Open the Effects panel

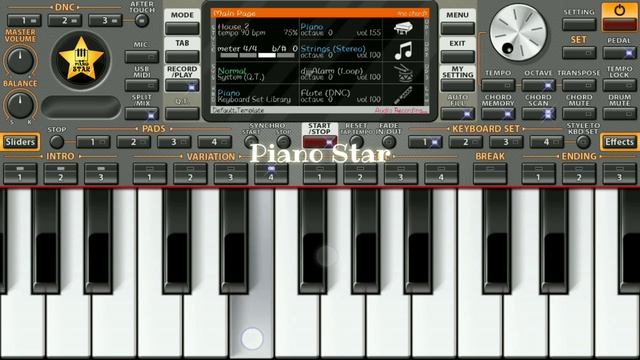pos(620,142)
